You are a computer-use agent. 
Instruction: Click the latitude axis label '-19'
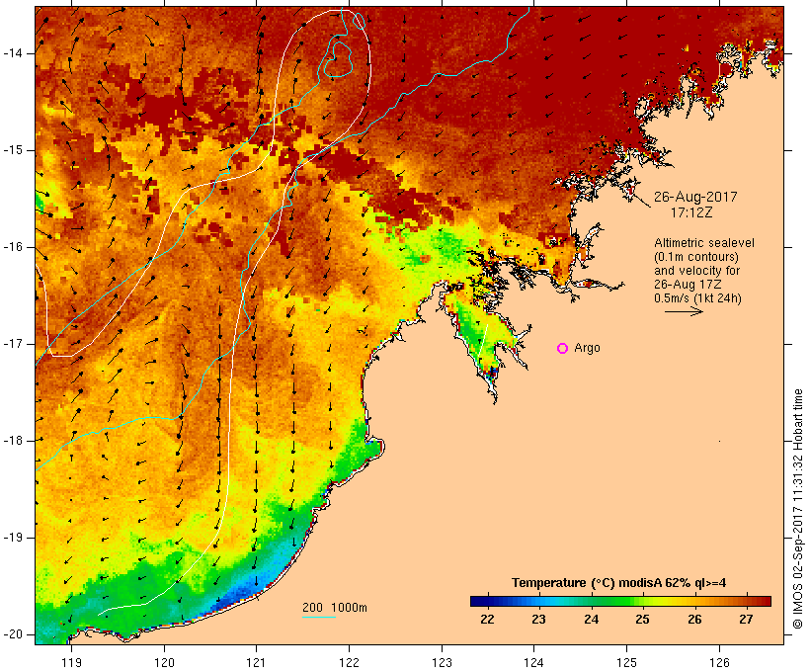[x=13, y=538]
